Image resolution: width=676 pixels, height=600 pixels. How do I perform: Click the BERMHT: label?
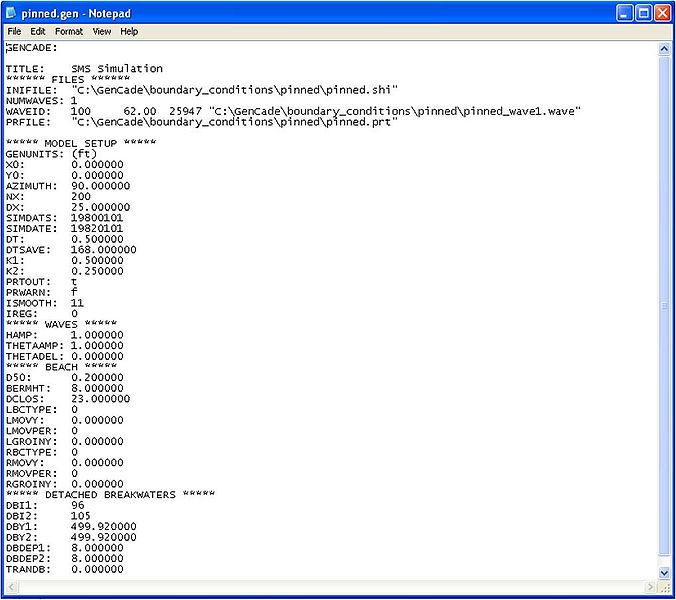pyautogui.click(x=28, y=388)
